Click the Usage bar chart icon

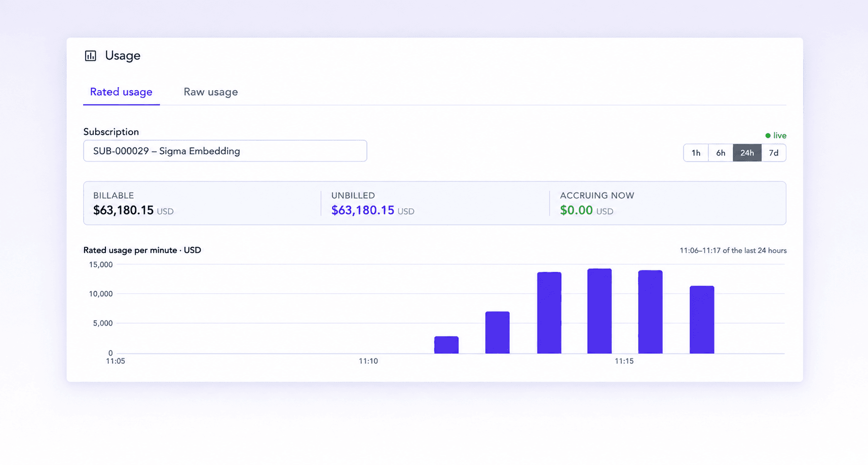tap(90, 56)
